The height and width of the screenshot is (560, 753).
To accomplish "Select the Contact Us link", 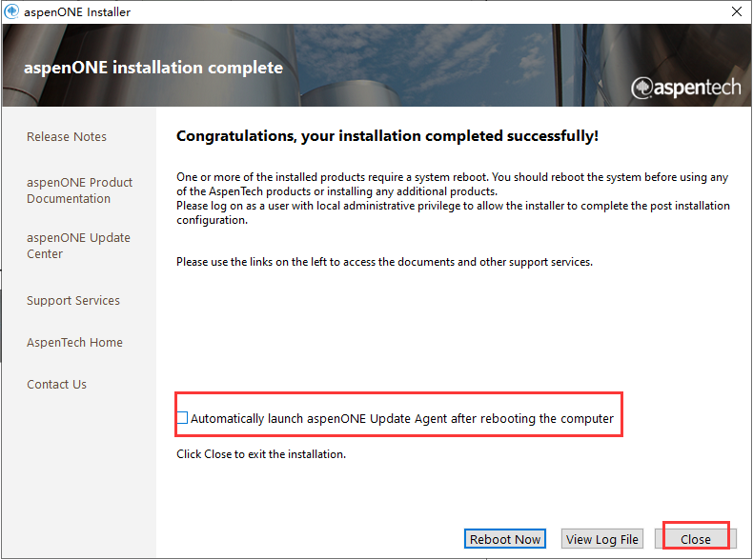I will (56, 385).
